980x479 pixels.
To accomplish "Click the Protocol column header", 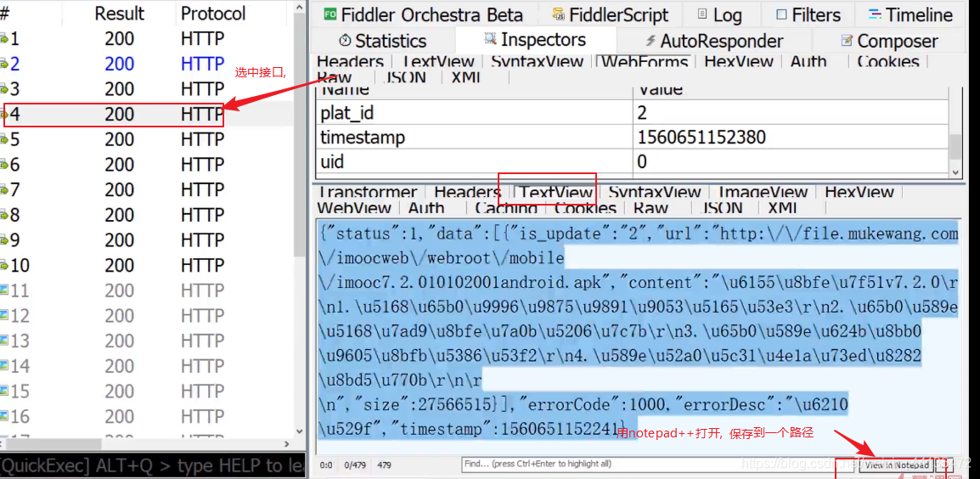I will pyautogui.click(x=213, y=14).
